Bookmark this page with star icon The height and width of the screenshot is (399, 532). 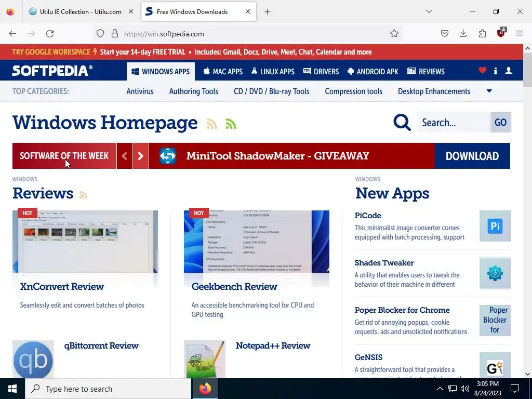tap(394, 34)
